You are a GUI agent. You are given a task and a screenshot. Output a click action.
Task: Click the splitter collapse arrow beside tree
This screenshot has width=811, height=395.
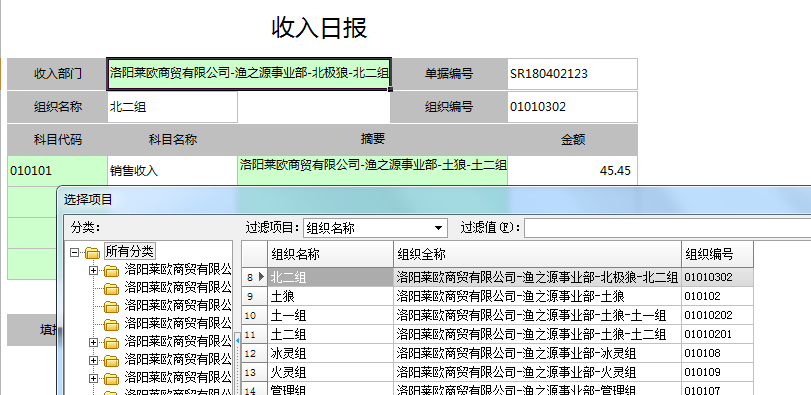237,341
